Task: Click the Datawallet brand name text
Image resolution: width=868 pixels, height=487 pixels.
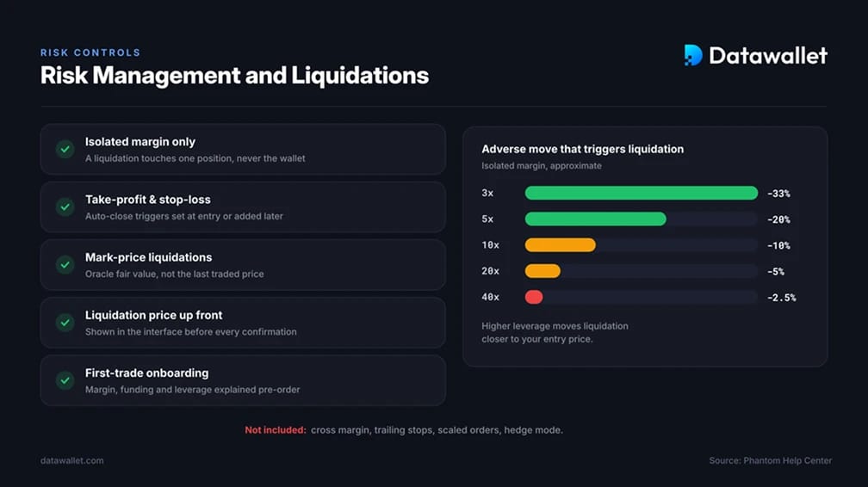Action: click(768, 55)
